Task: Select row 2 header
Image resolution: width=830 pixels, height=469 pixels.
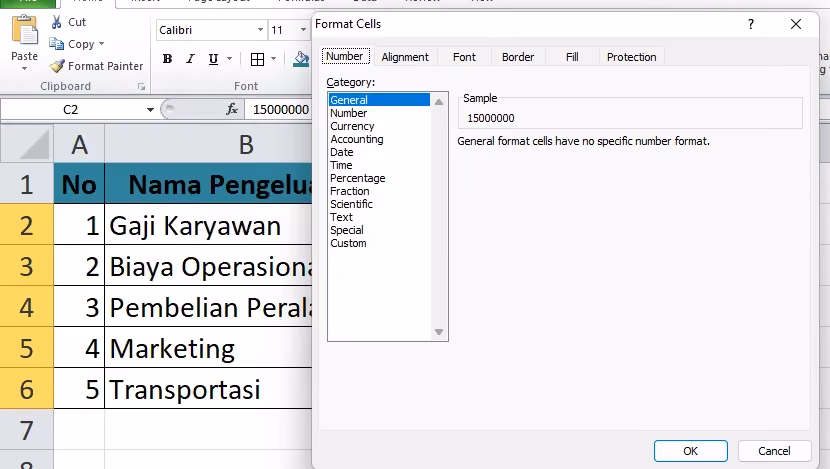Action: pyautogui.click(x=26, y=225)
